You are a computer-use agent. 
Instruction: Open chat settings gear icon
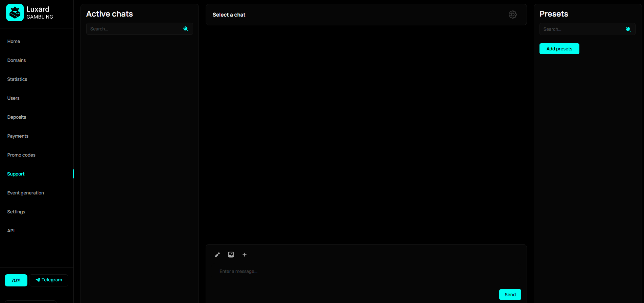pos(513,15)
